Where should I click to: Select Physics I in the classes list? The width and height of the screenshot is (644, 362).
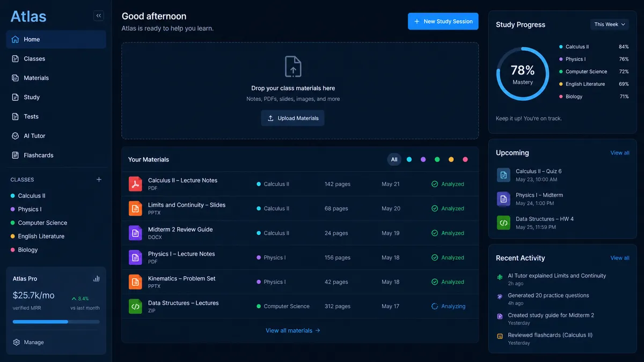[x=26, y=209]
